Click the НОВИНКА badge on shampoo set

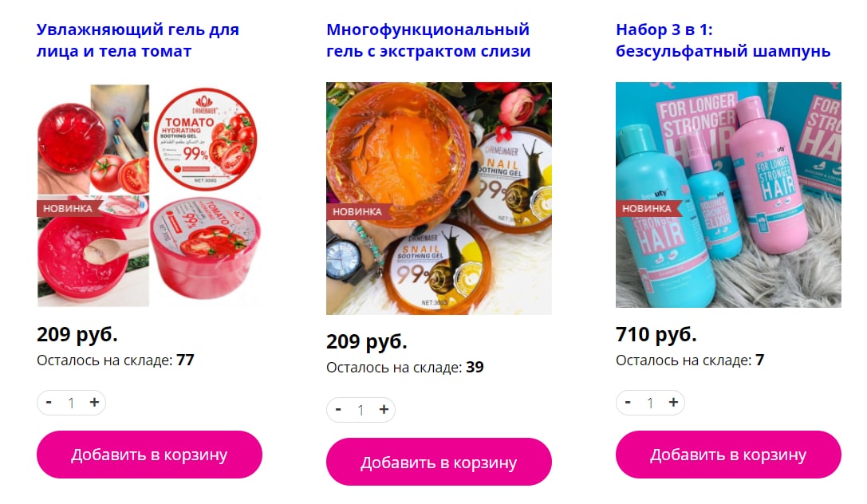tap(646, 208)
